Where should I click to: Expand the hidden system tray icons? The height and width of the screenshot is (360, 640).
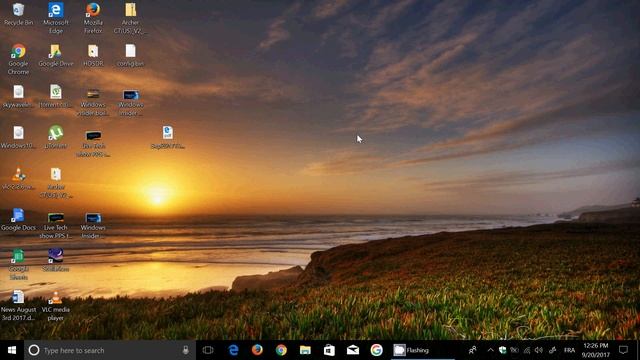click(491, 350)
